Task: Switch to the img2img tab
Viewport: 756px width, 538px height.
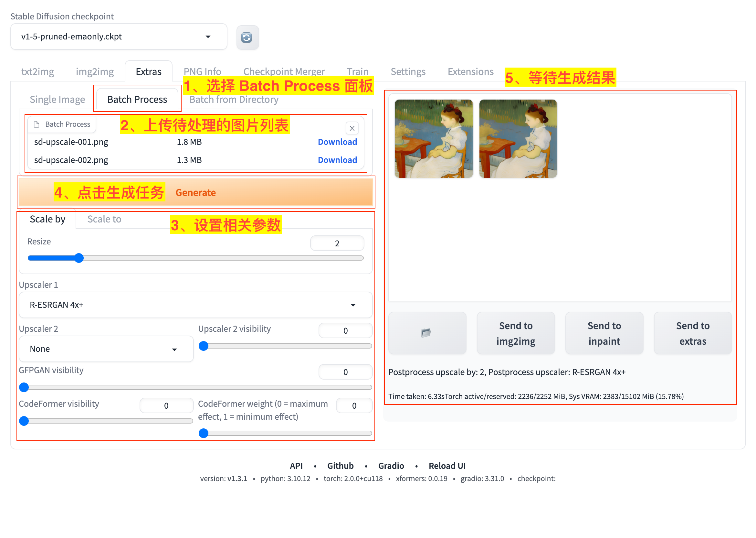Action: tap(95, 71)
